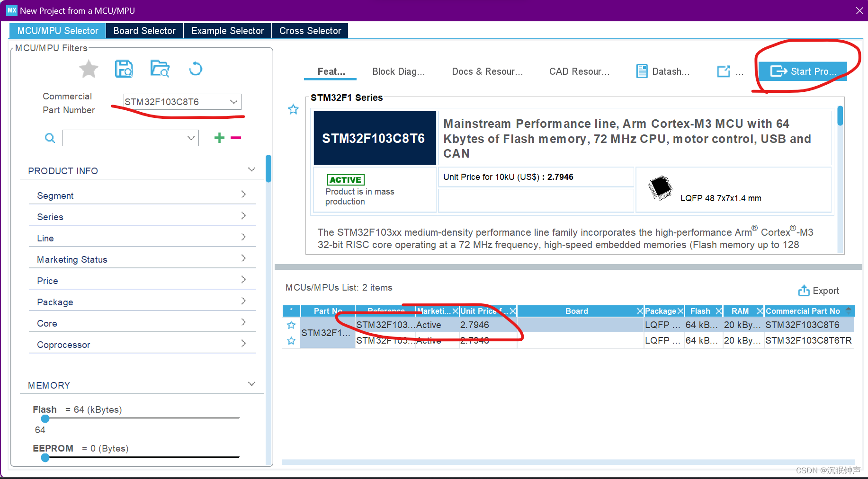Collapse the MEMORY section

tap(252, 384)
